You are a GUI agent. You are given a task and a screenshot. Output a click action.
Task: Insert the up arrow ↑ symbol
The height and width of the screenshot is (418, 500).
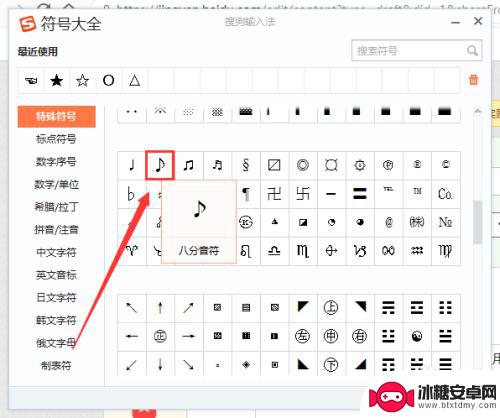160,308
